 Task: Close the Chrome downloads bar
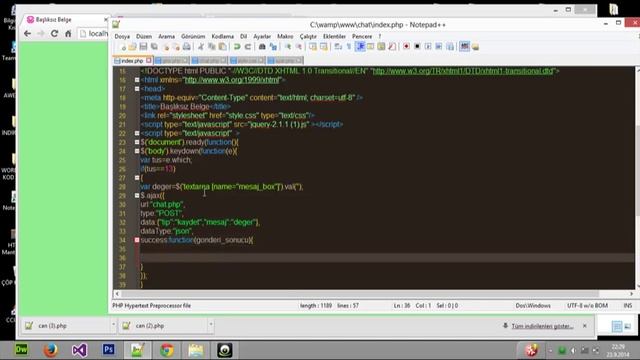point(584,326)
